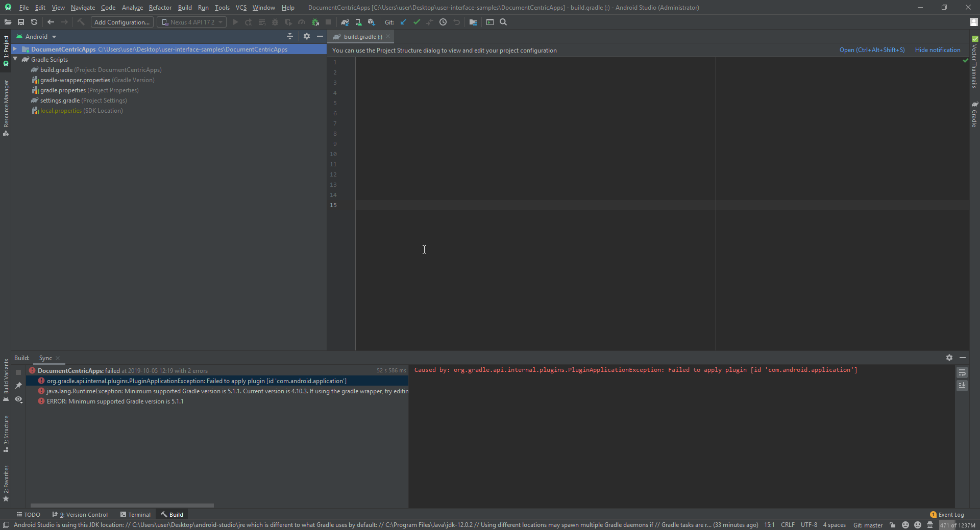Click the sad smiley feedback icon
Viewport: 980px width, 530px height.
pos(918,525)
